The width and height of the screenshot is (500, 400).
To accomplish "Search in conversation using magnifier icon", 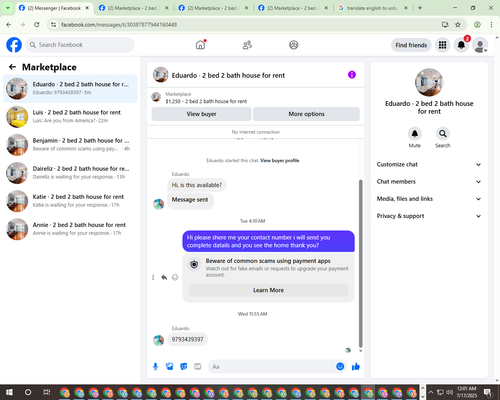I will tap(443, 134).
